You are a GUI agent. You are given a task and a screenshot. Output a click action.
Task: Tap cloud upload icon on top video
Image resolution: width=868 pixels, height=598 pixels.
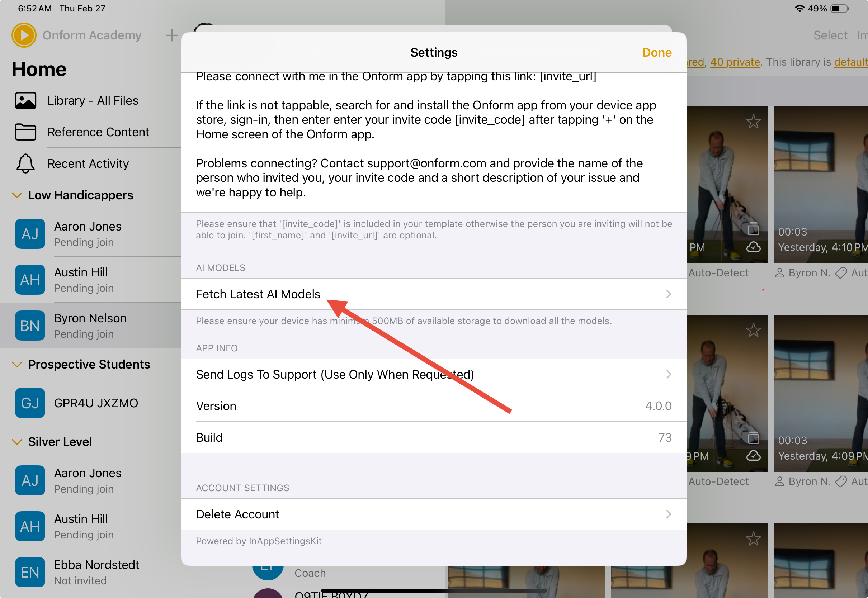pos(753,247)
